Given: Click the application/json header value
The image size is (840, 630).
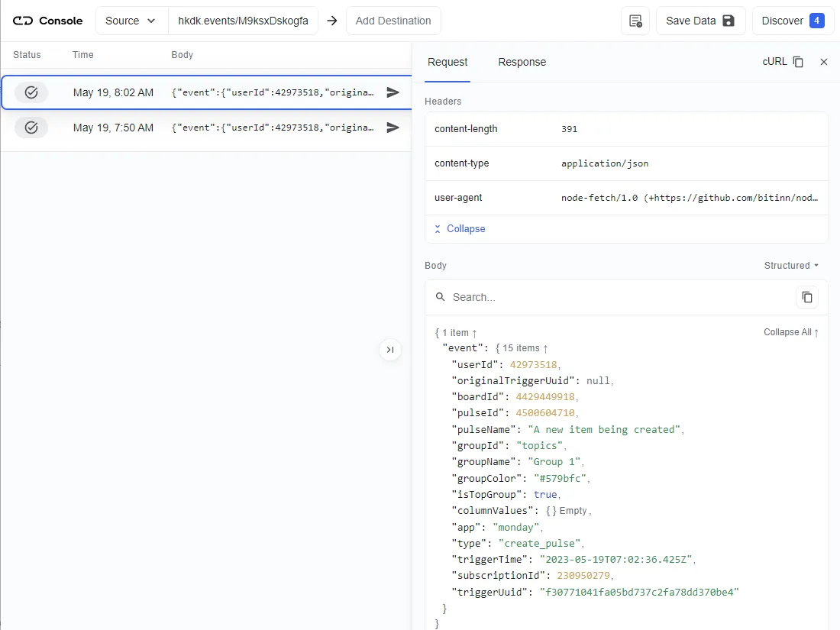Looking at the screenshot, I should (x=605, y=163).
